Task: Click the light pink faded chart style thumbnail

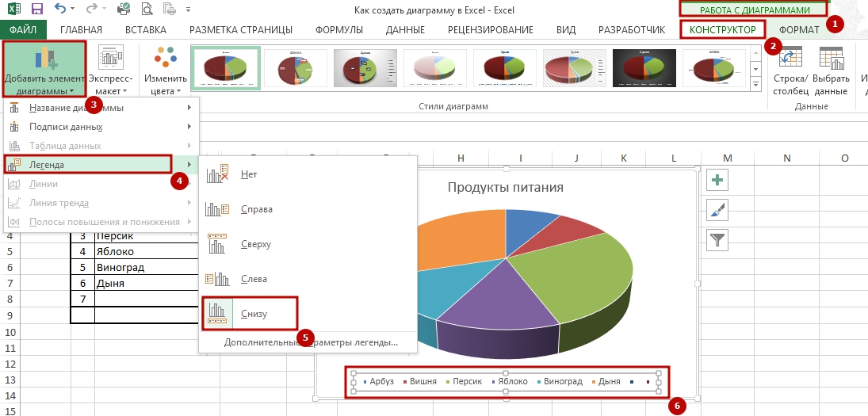Action: tap(435, 67)
